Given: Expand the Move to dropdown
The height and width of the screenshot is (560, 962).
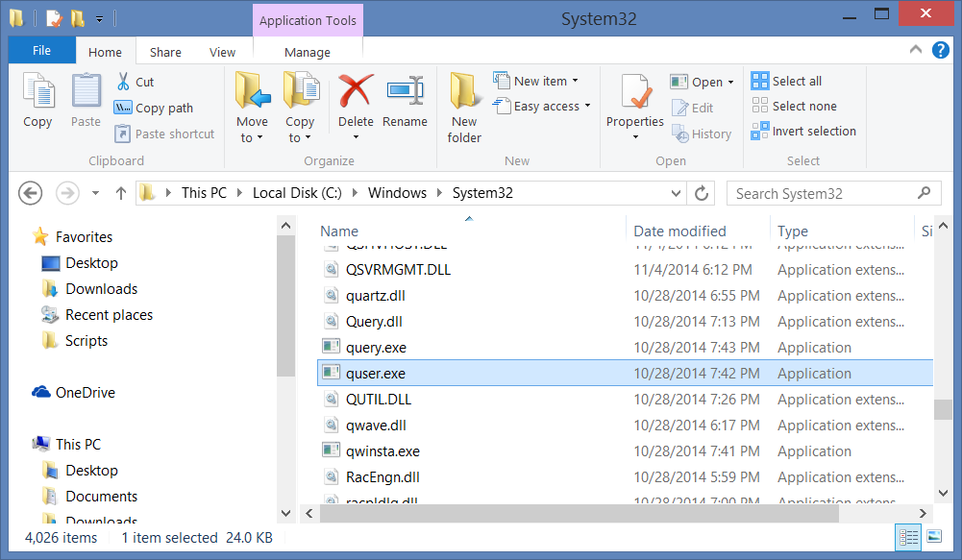Looking at the screenshot, I should click(252, 137).
